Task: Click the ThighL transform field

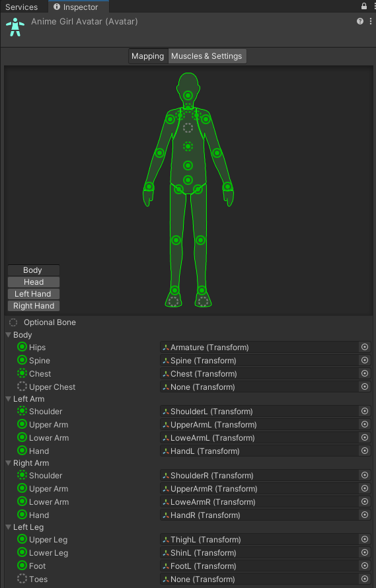Action: tap(259, 540)
